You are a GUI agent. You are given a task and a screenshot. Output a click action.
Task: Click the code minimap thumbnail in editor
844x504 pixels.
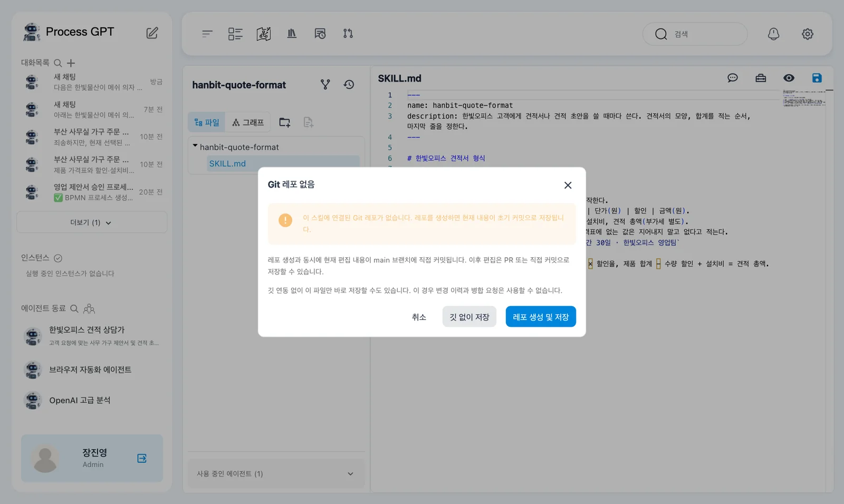coord(804,98)
